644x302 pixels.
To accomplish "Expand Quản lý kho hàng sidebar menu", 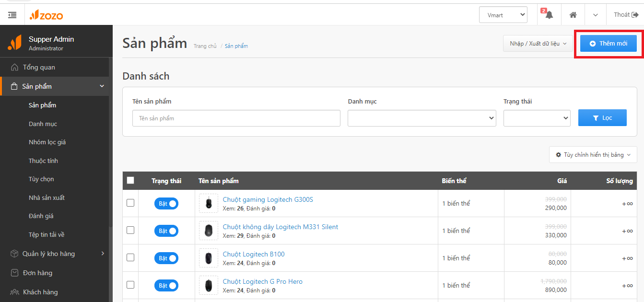I will pyautogui.click(x=54, y=254).
